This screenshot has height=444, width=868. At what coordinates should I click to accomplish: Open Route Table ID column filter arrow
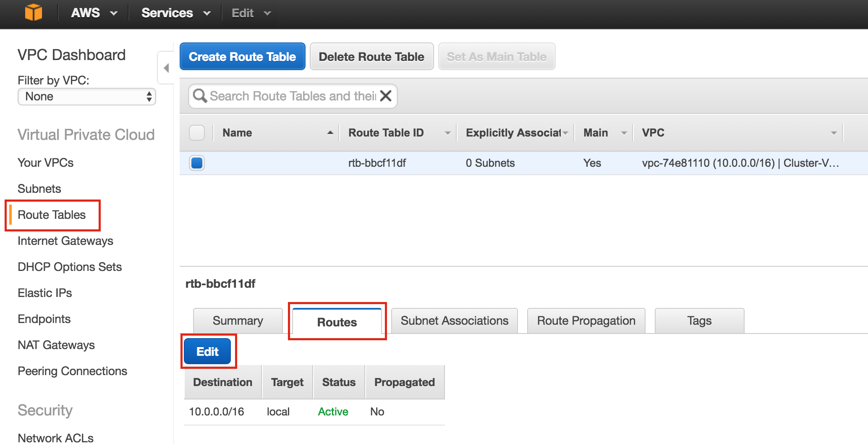point(448,133)
